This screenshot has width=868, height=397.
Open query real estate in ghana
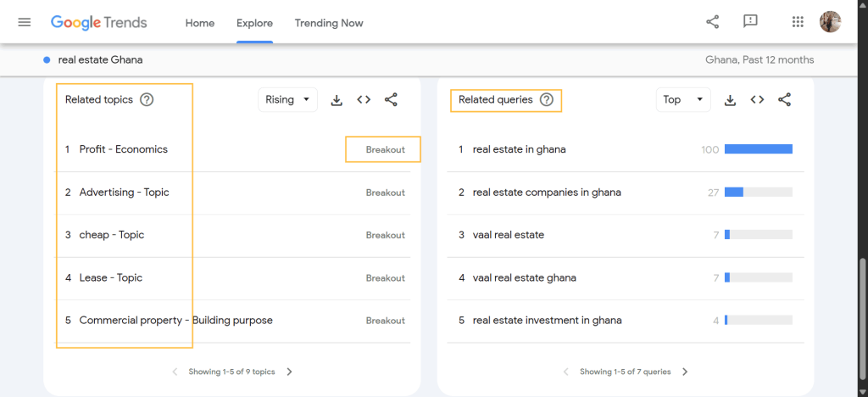click(x=520, y=149)
